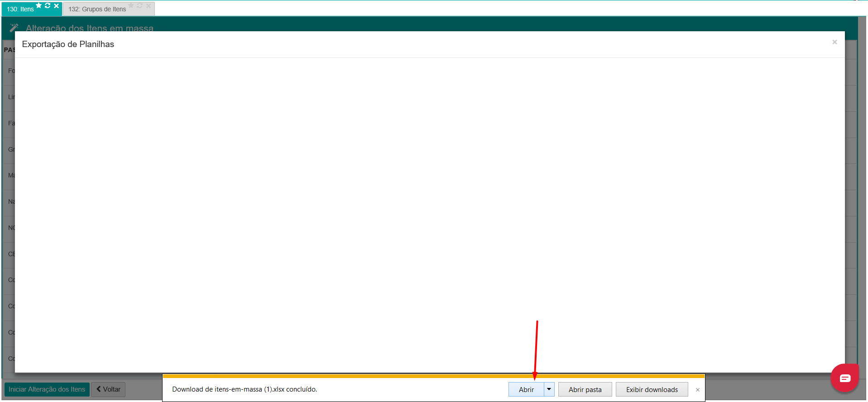Reload the 132: Grupos de Itens tab
The image size is (868, 402).
tap(139, 5)
